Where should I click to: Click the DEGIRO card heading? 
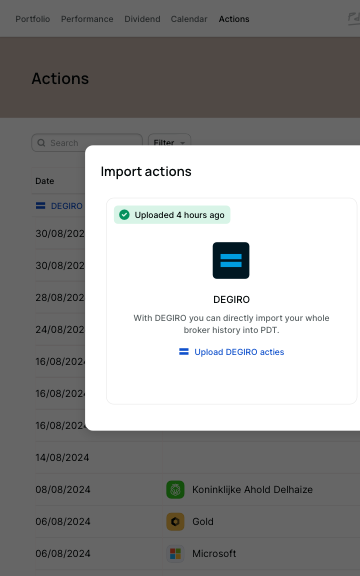[231, 299]
